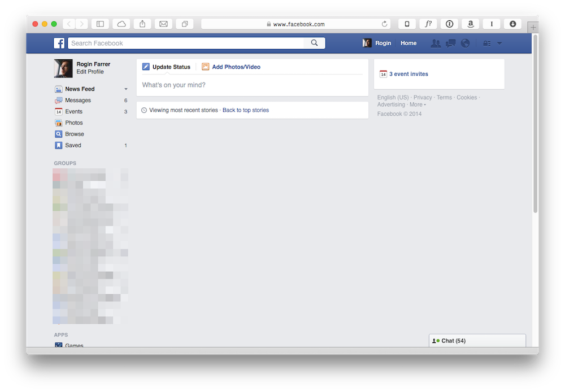The width and height of the screenshot is (565, 392).
Task: Click the 1Password extension toolbar icon
Action: tap(449, 24)
